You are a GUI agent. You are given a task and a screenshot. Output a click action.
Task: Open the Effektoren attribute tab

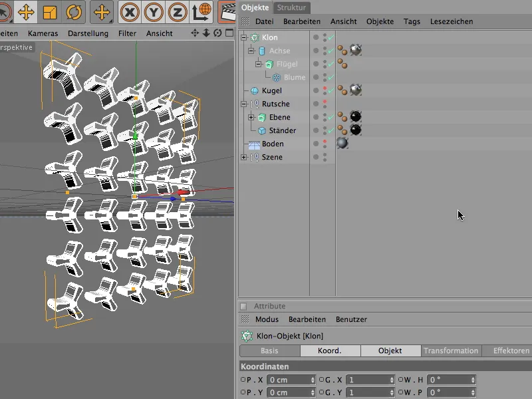(511, 350)
